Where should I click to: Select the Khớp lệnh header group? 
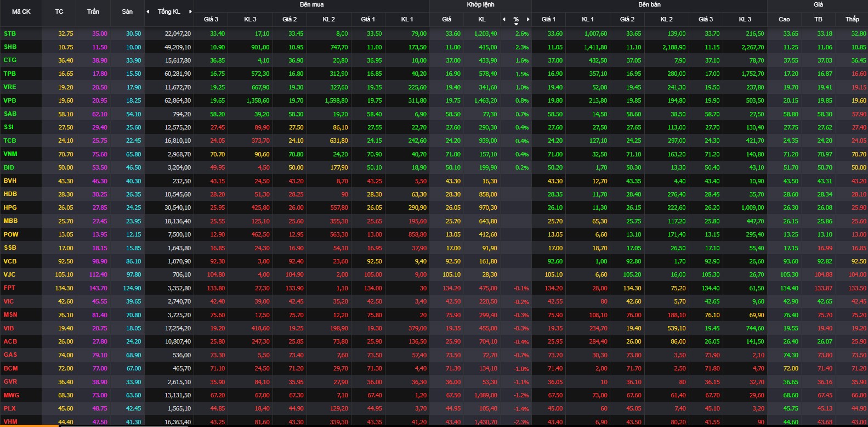point(480,4)
